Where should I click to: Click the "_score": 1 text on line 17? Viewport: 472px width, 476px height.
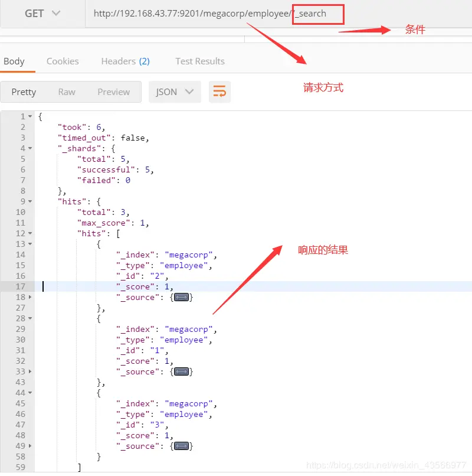[145, 286]
